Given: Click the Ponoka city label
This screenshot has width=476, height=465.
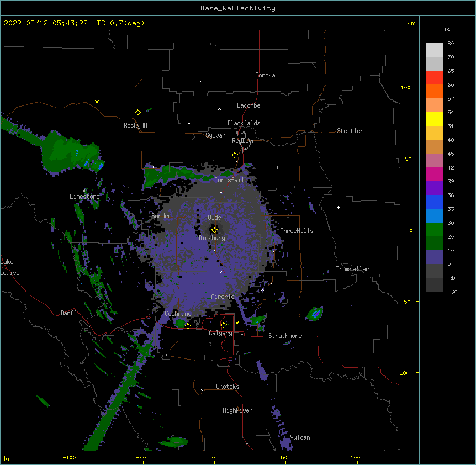Looking at the screenshot, I should 265,75.
